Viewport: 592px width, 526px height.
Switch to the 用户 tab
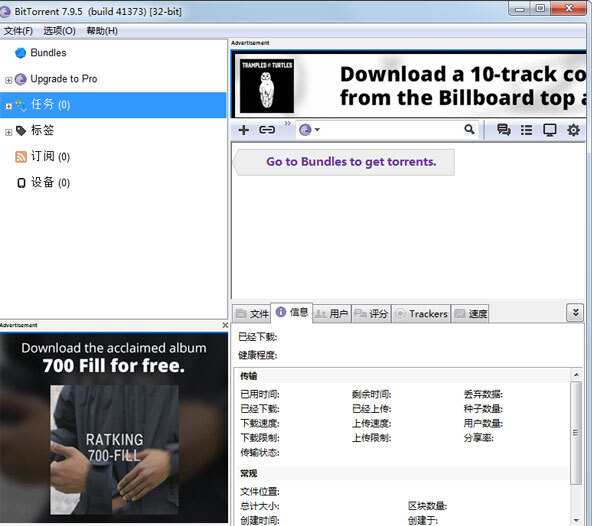(332, 314)
